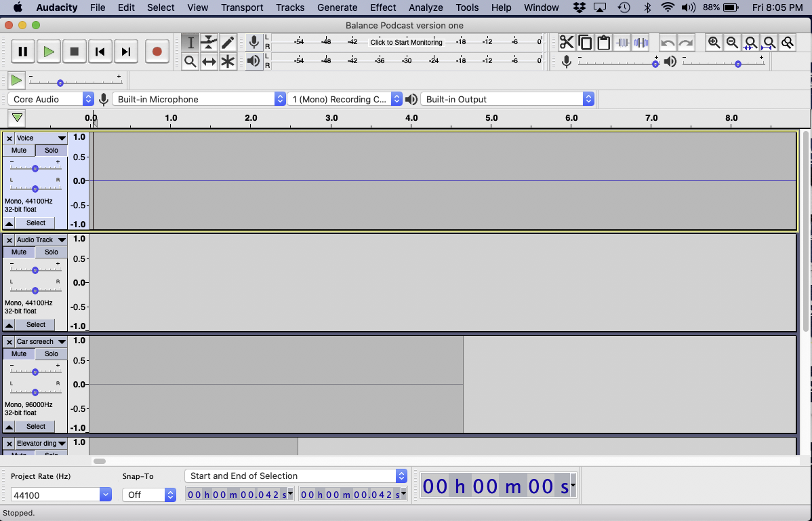Undo the last action
The image size is (812, 521).
point(668,43)
